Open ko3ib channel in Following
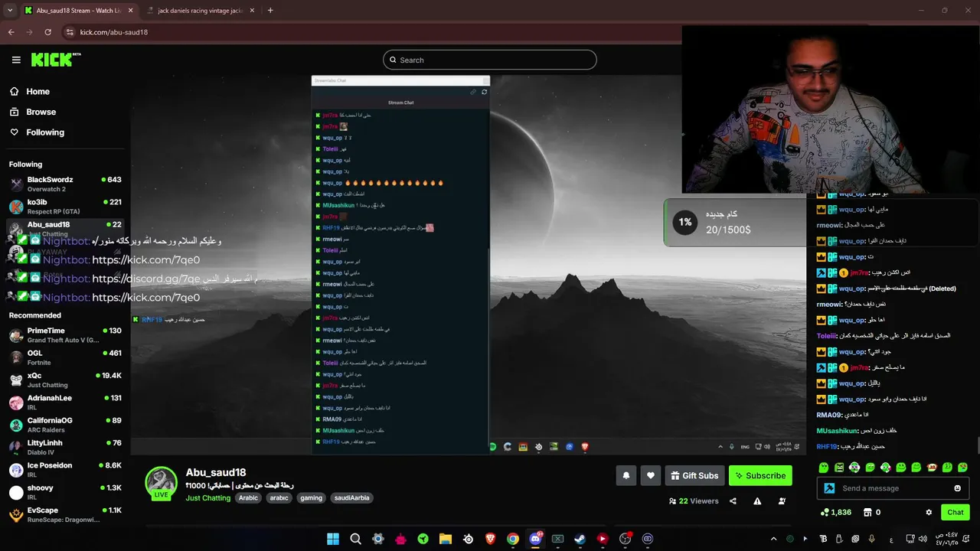 pyautogui.click(x=64, y=207)
